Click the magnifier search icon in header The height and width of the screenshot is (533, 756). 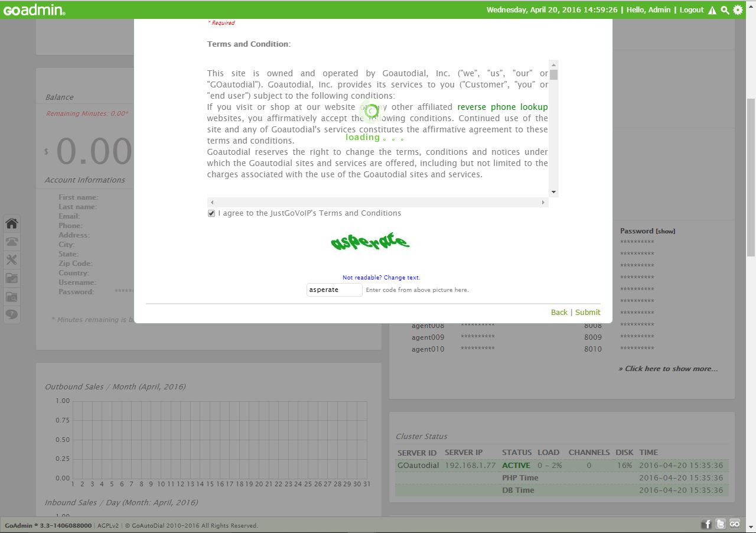tap(725, 10)
